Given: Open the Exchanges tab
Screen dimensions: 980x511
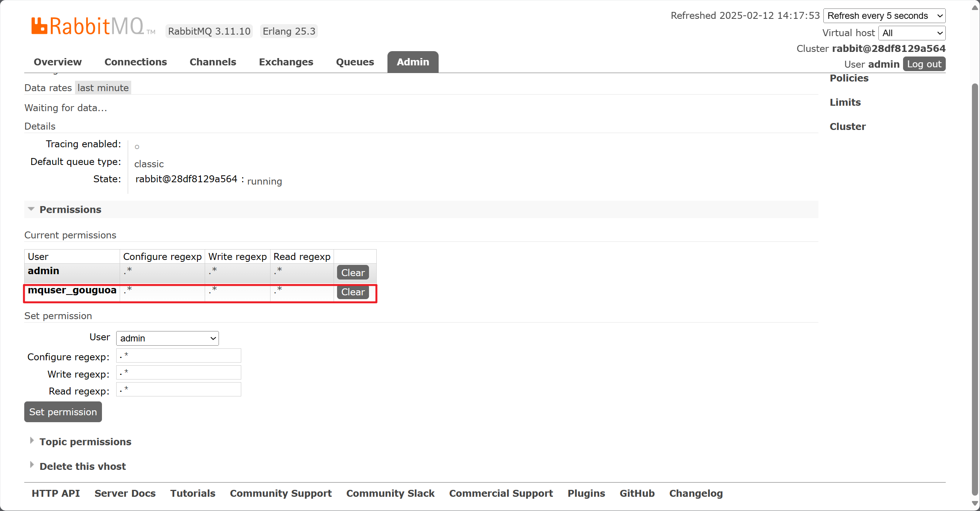Looking at the screenshot, I should pyautogui.click(x=286, y=62).
